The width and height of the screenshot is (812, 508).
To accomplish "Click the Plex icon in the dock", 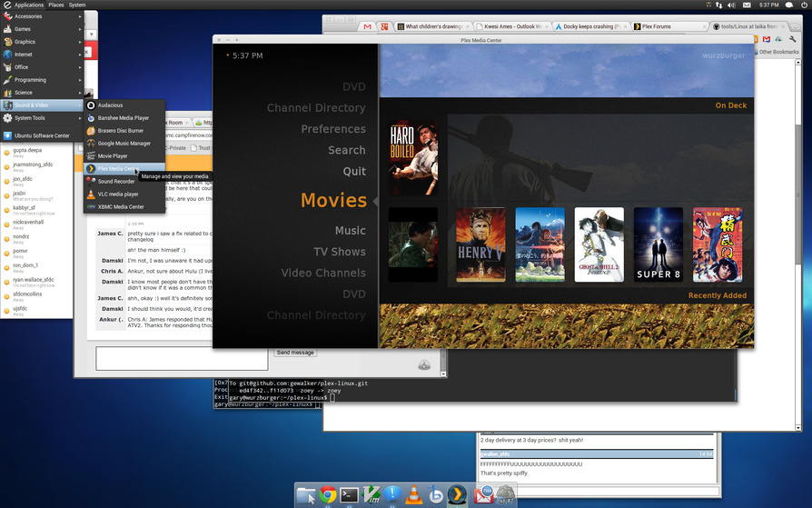I will (x=457, y=495).
